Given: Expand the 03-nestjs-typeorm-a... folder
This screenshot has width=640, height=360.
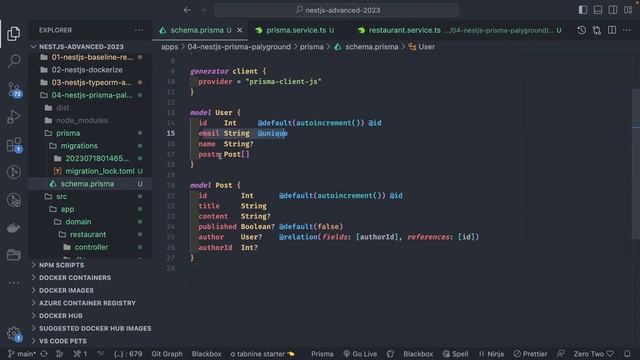Looking at the screenshot, I should coord(91,82).
